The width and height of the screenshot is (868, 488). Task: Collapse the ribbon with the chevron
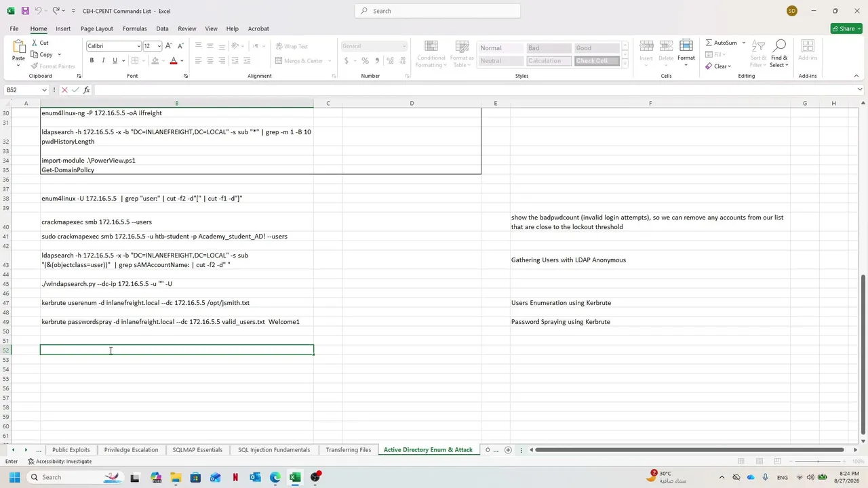click(856, 76)
